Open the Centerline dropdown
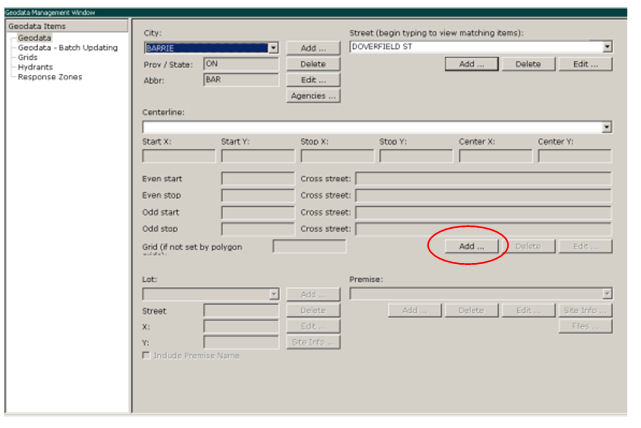This screenshot has width=641, height=428. (607, 127)
